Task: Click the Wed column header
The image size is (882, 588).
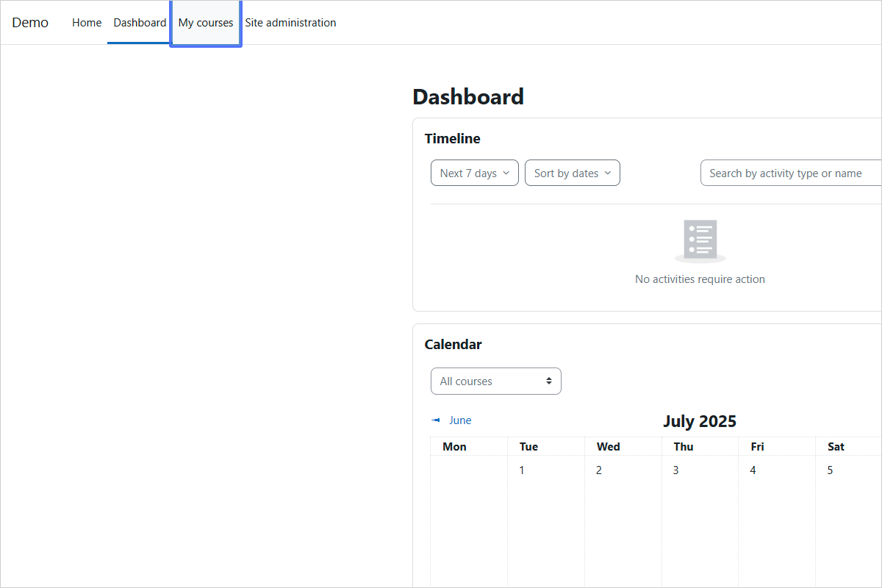Action: point(608,447)
